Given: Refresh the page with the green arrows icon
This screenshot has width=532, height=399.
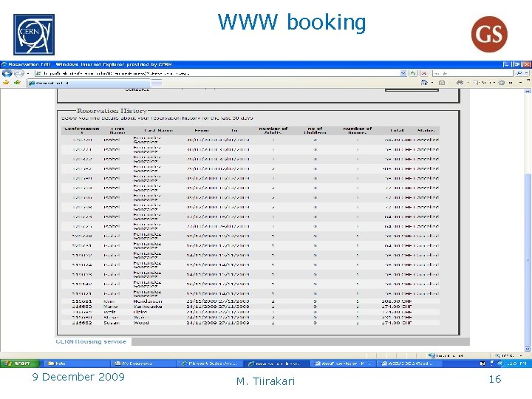Looking at the screenshot, I should click(413, 73).
